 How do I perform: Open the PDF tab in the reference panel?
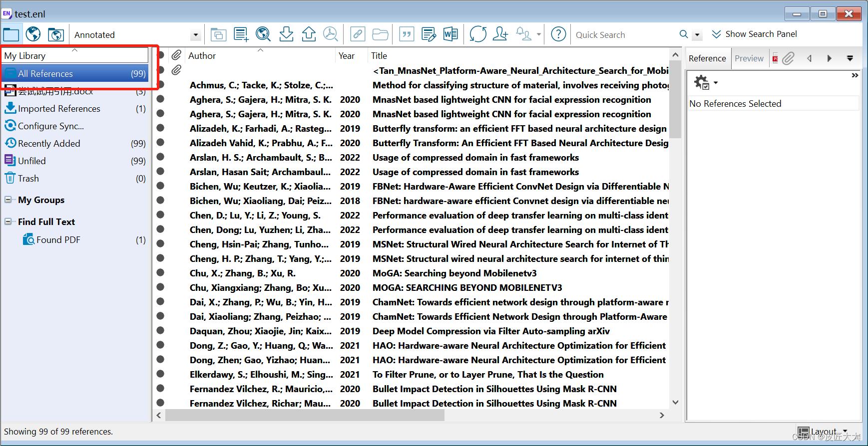point(775,58)
